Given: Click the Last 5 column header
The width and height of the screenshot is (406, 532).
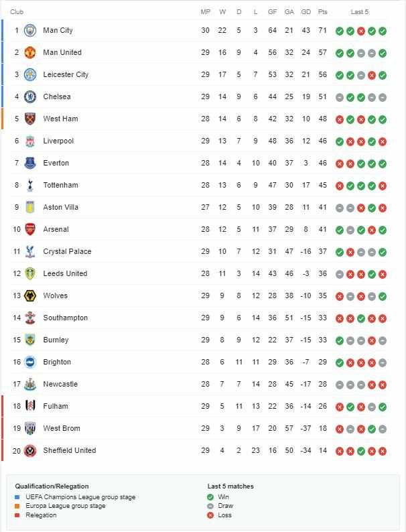Looking at the screenshot, I should (x=360, y=12).
